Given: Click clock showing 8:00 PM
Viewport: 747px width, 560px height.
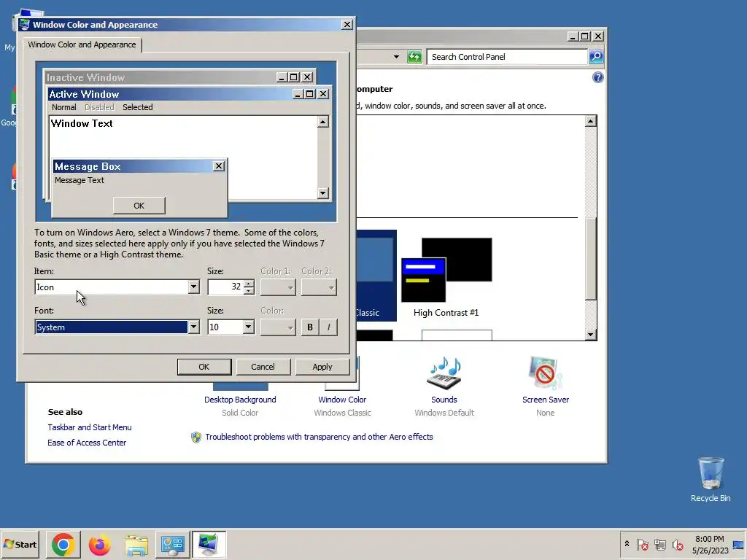Looking at the screenshot, I should [709, 539].
